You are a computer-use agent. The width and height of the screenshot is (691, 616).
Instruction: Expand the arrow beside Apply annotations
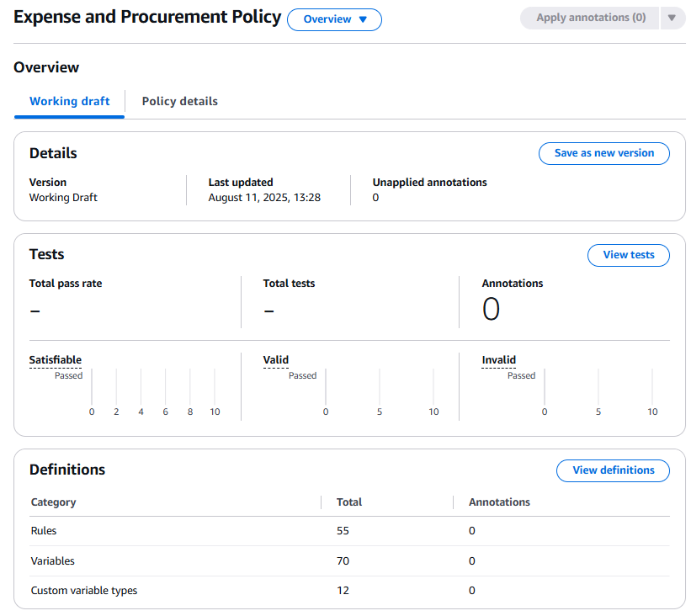pyautogui.click(x=672, y=18)
